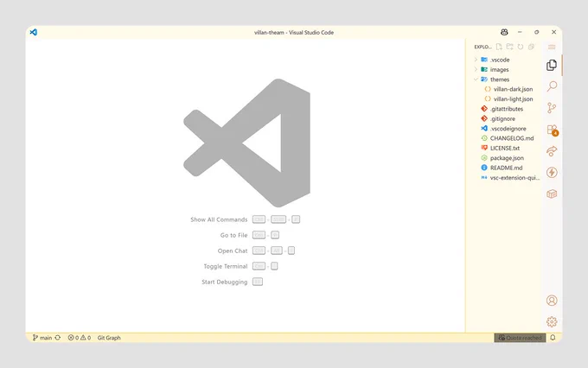Open the Thunder Client lightning bolt icon
588x368 pixels.
(552, 173)
